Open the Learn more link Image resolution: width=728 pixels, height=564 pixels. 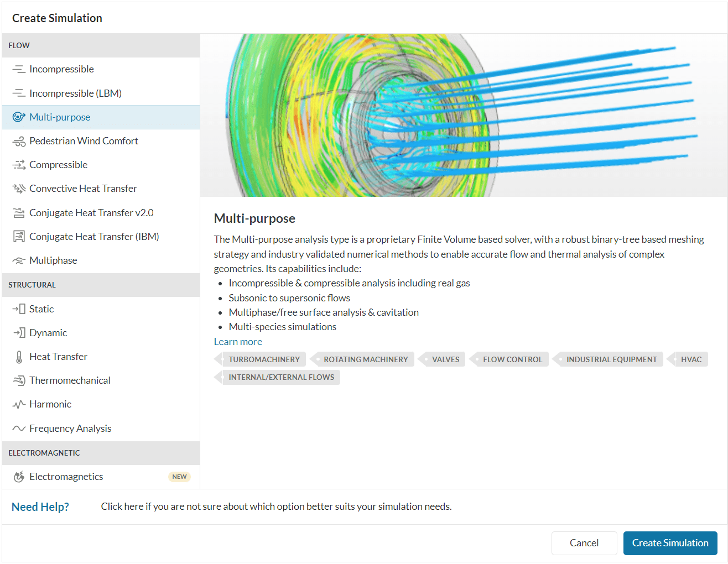coord(238,342)
